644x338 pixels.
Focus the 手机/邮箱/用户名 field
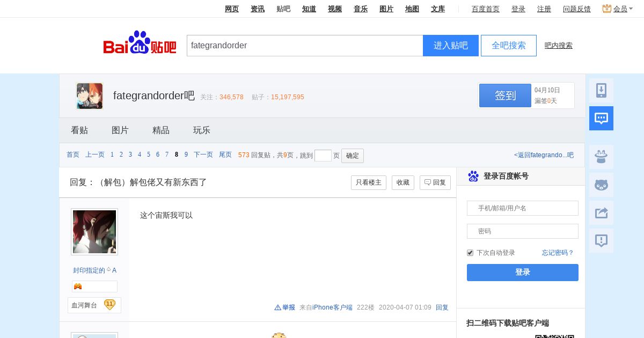(x=523, y=208)
